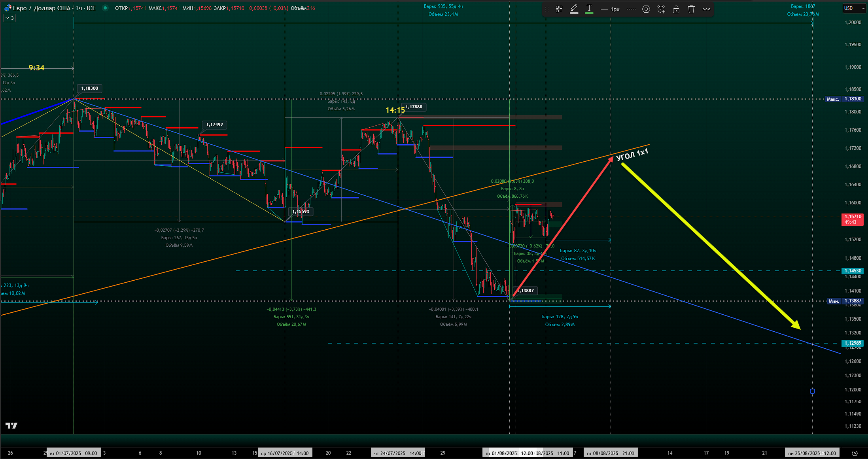The height and width of the screenshot is (459, 868).
Task: Click the Евро / Доллар США symbol title
Action: (x=42, y=8)
